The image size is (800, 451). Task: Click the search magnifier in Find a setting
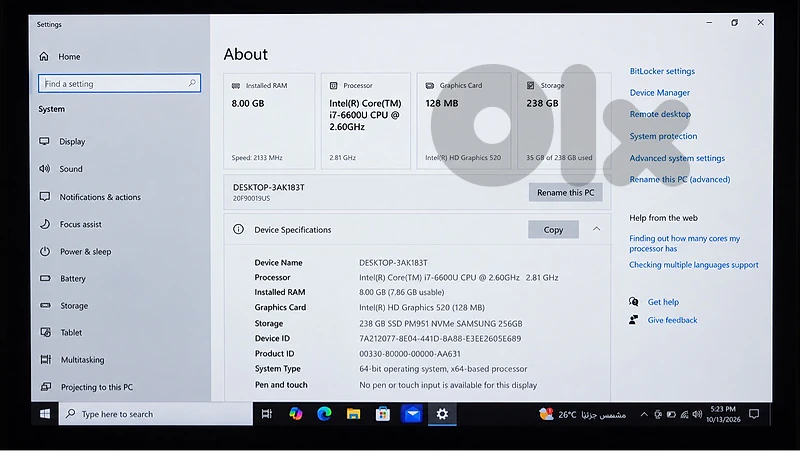(192, 83)
